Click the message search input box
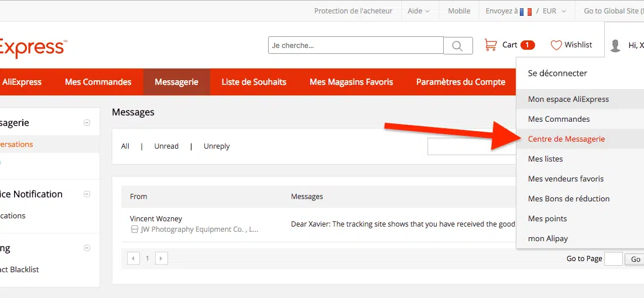644x298 pixels. (471, 146)
